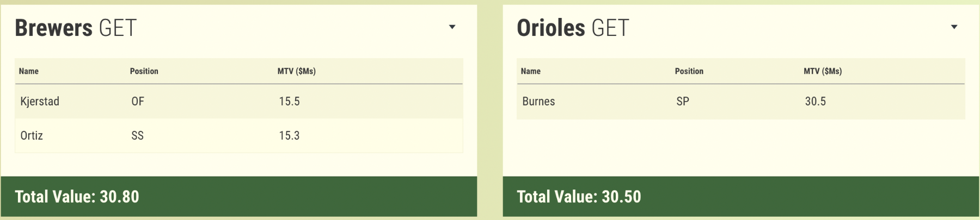Collapse the Orioles GET panel arrow
This screenshot has height=220, width=980.
[x=954, y=27]
